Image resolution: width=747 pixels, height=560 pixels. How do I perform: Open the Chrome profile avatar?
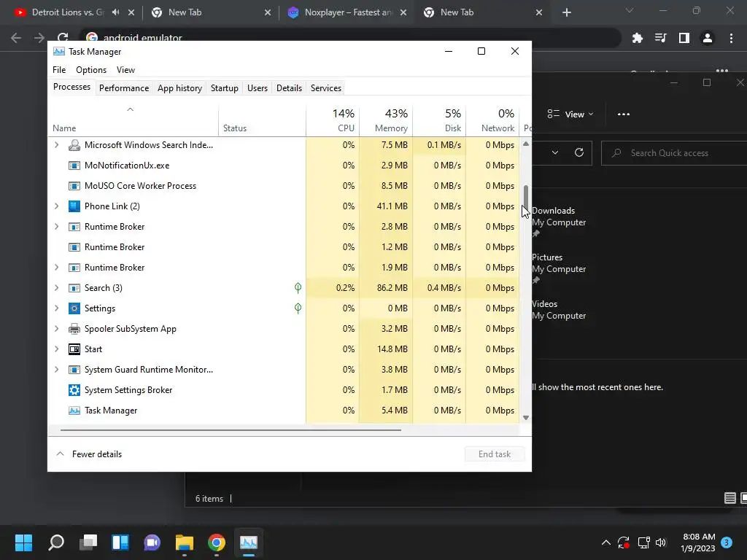(x=708, y=38)
